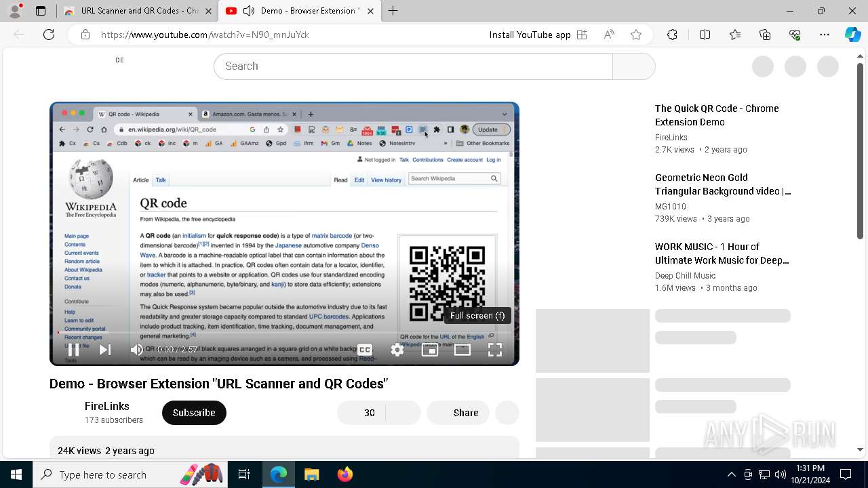Switch to miniplayer mode
Image resolution: width=868 pixels, height=488 pixels.
coord(430,350)
